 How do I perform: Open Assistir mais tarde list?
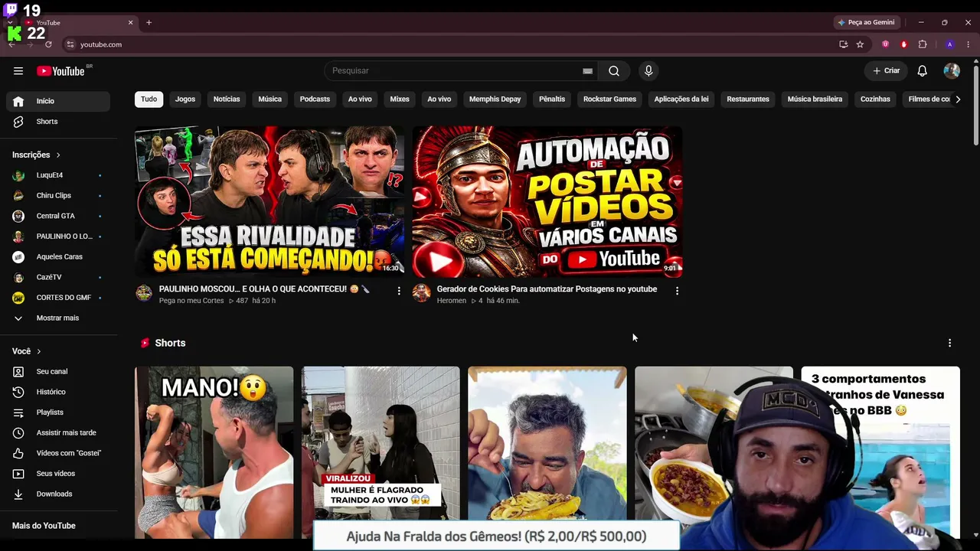[x=58, y=433]
